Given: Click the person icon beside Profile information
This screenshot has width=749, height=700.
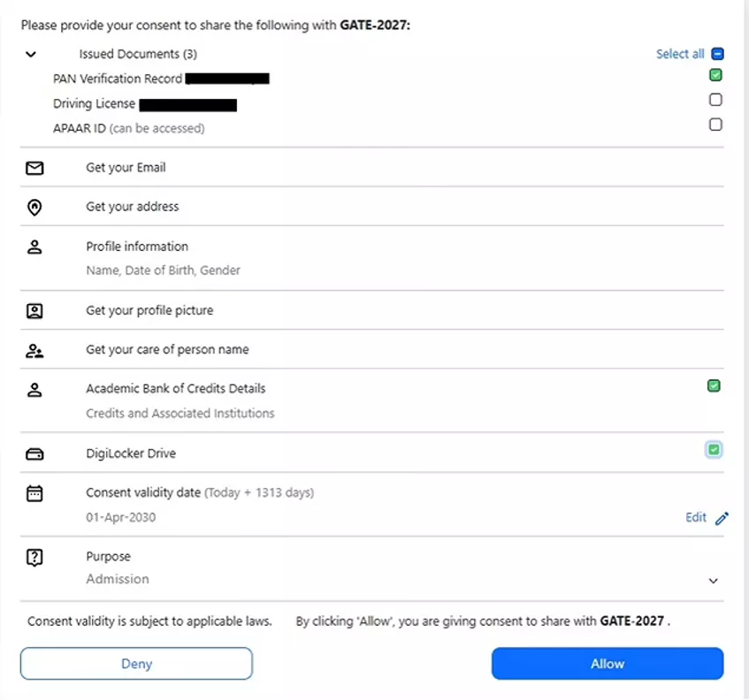Looking at the screenshot, I should click(x=34, y=247).
